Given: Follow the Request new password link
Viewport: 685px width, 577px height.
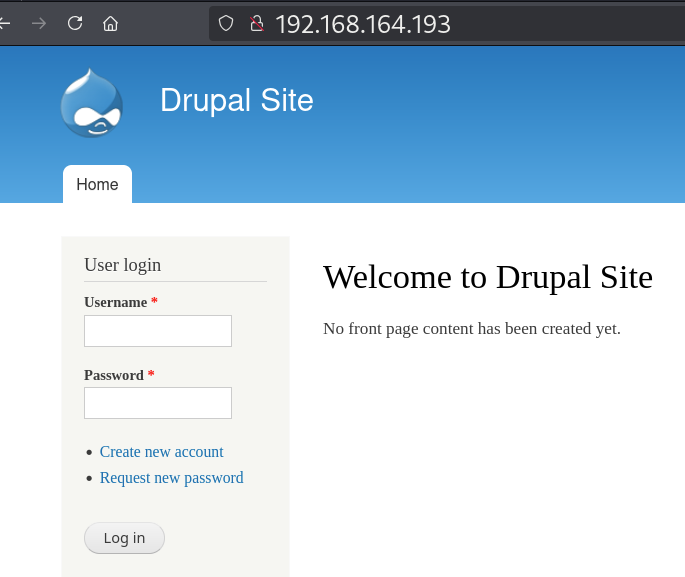Looking at the screenshot, I should tap(171, 478).
